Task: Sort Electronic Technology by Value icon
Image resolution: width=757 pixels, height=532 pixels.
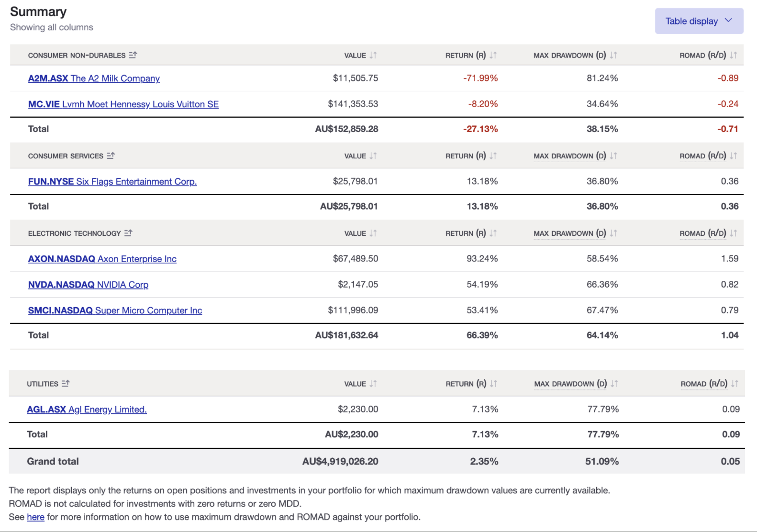Action: pyautogui.click(x=373, y=233)
